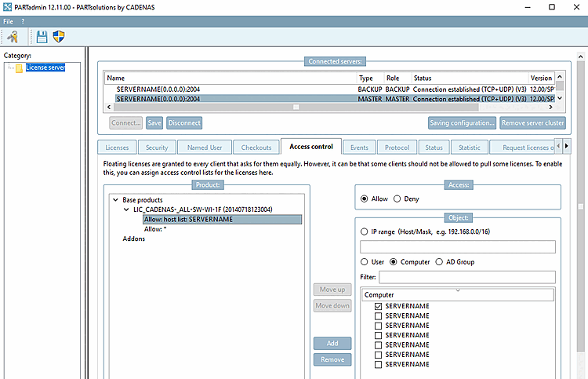Click the Remove button
The width and height of the screenshot is (588, 379).
pos(332,359)
